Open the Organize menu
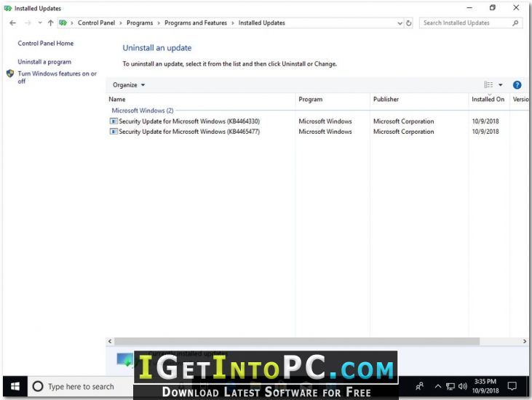 coord(129,85)
